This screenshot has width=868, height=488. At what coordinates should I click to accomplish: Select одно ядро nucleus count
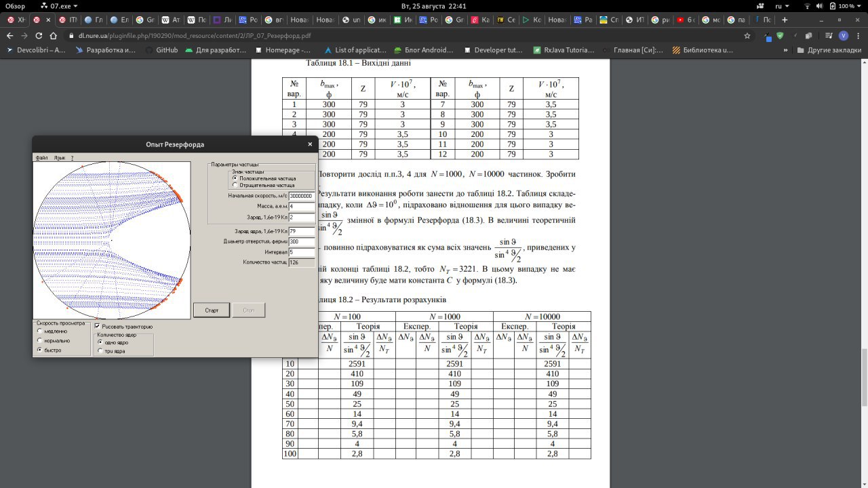click(113, 342)
